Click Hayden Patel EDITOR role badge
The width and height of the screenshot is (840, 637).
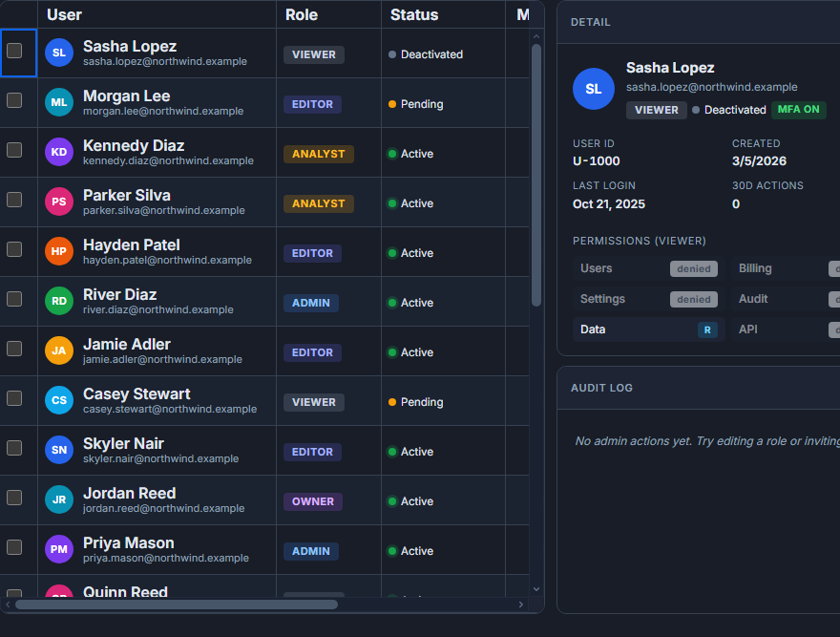tap(312, 253)
